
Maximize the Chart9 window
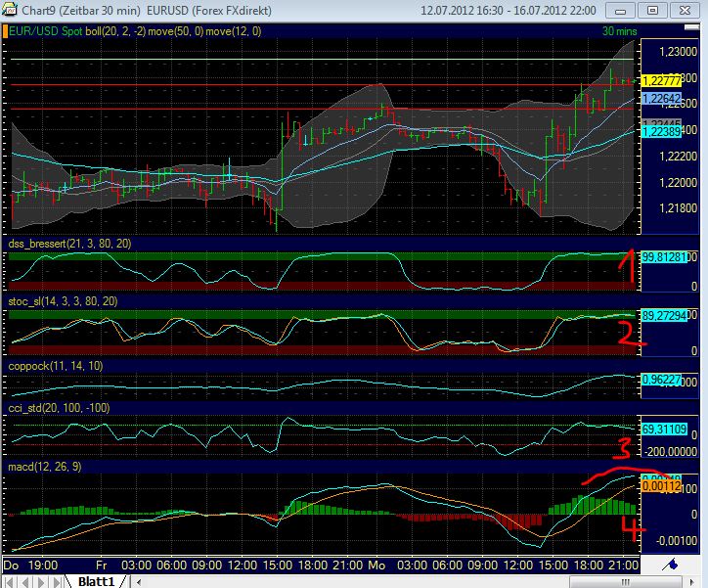[652, 11]
